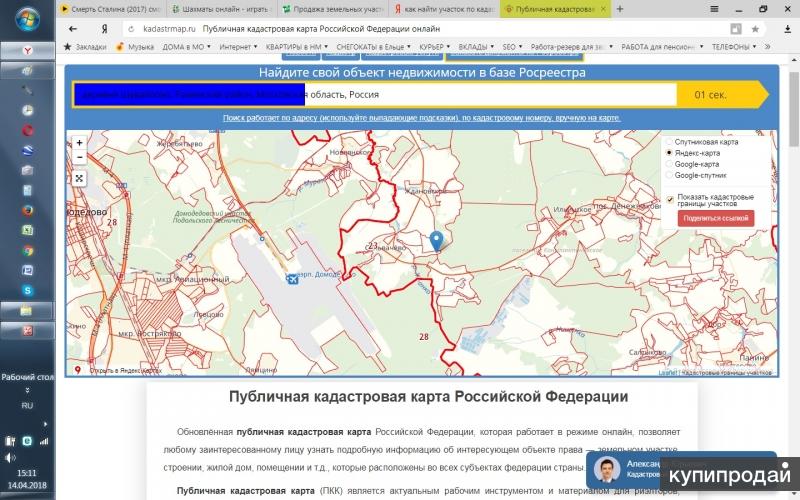This screenshot has width=800, height=500.
Task: Reload the page with the refresh icon
Action: tap(131, 29)
